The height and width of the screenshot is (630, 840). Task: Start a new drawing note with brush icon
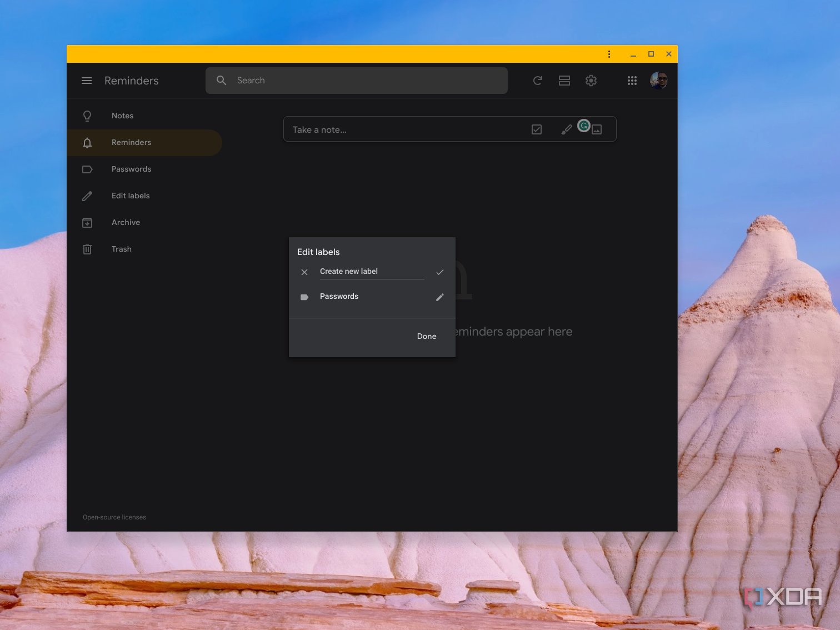pyautogui.click(x=566, y=129)
